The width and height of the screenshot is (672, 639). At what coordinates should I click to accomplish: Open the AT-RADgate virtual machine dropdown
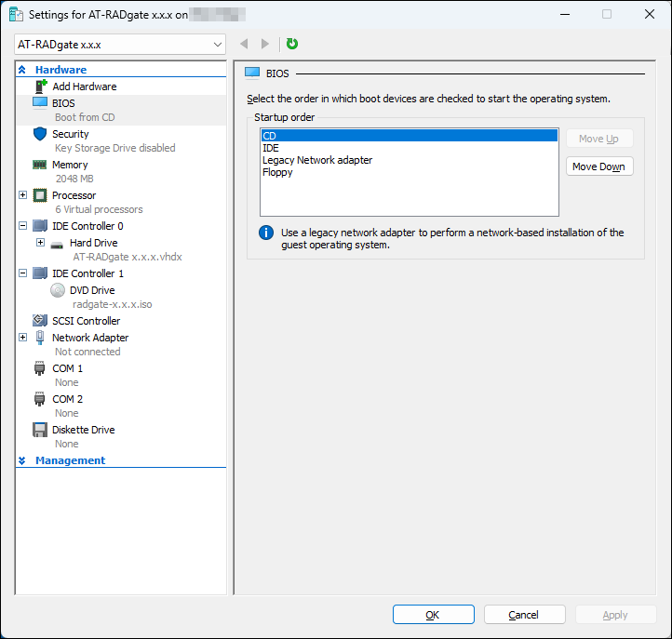click(121, 44)
